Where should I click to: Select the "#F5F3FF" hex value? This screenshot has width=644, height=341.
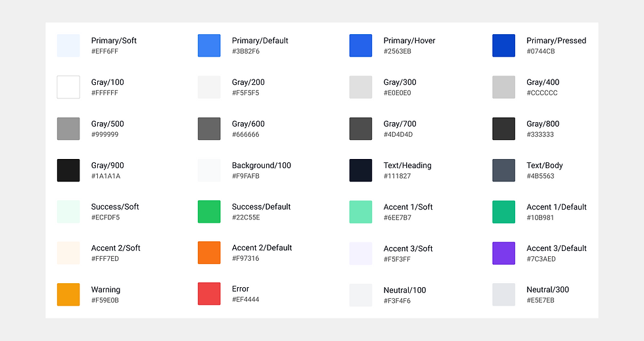coord(397,260)
